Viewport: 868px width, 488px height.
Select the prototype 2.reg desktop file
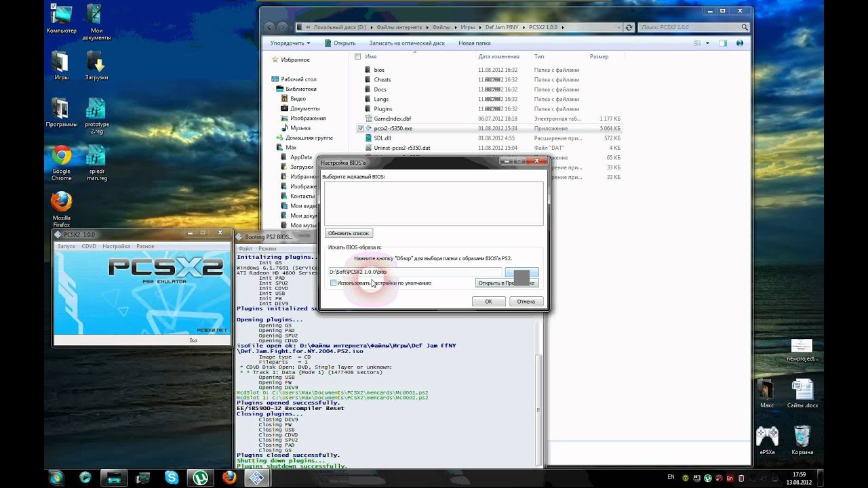tap(96, 117)
